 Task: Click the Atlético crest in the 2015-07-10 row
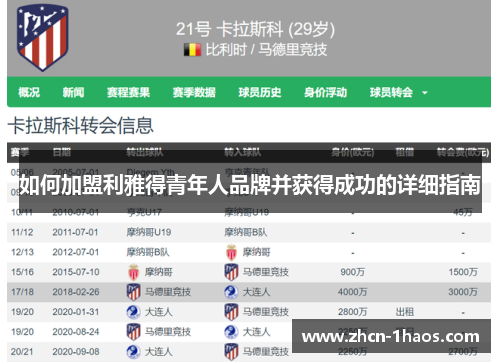231,272
